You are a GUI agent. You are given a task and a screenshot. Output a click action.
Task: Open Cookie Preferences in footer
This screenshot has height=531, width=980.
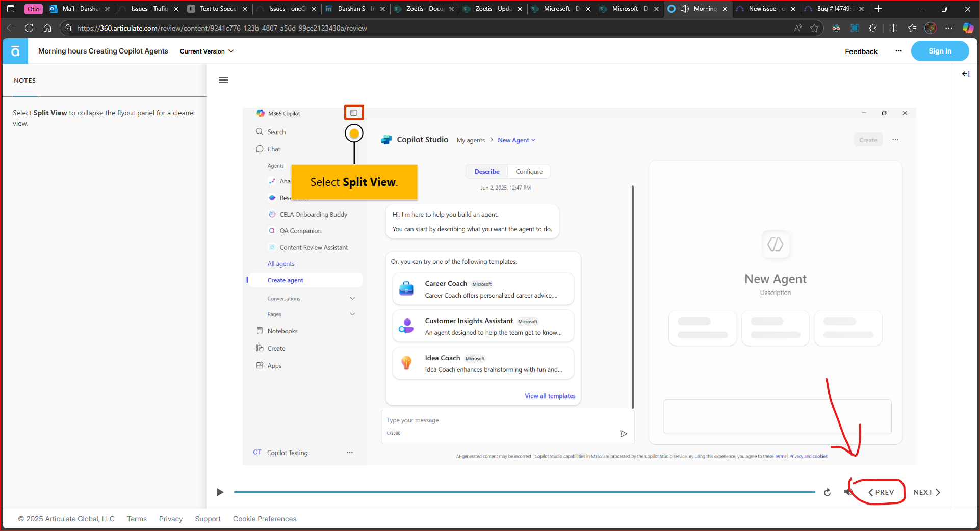[x=265, y=519]
